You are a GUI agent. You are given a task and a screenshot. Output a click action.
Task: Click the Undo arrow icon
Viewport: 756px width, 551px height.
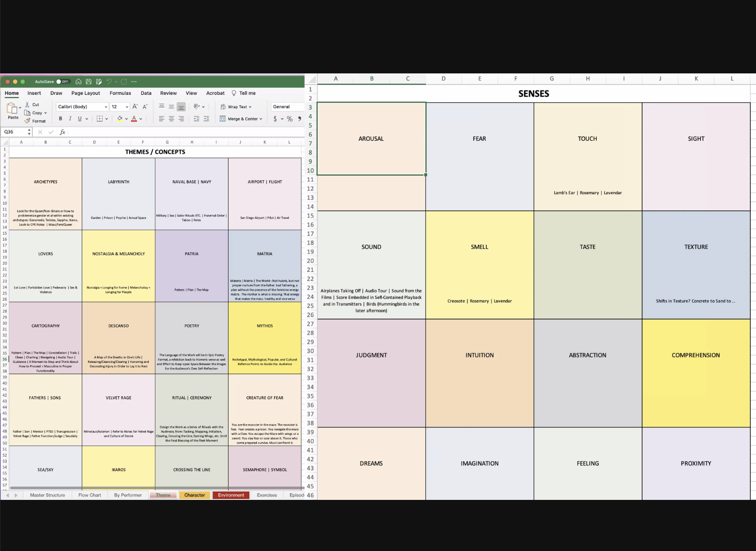pyautogui.click(x=109, y=82)
